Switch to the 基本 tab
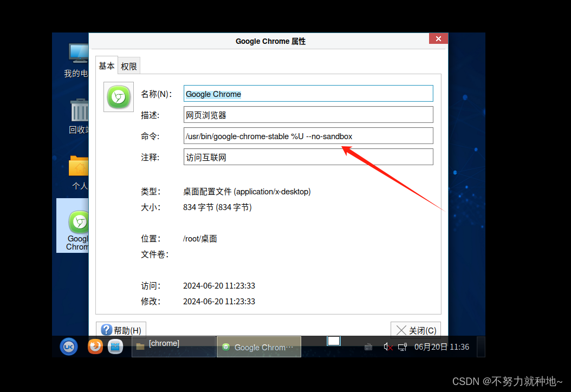 pos(107,66)
